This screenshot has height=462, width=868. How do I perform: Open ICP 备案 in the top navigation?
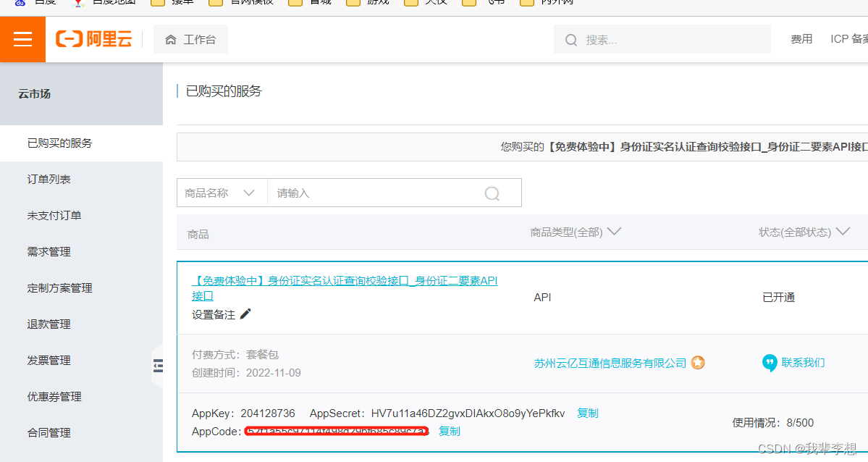tap(848, 39)
